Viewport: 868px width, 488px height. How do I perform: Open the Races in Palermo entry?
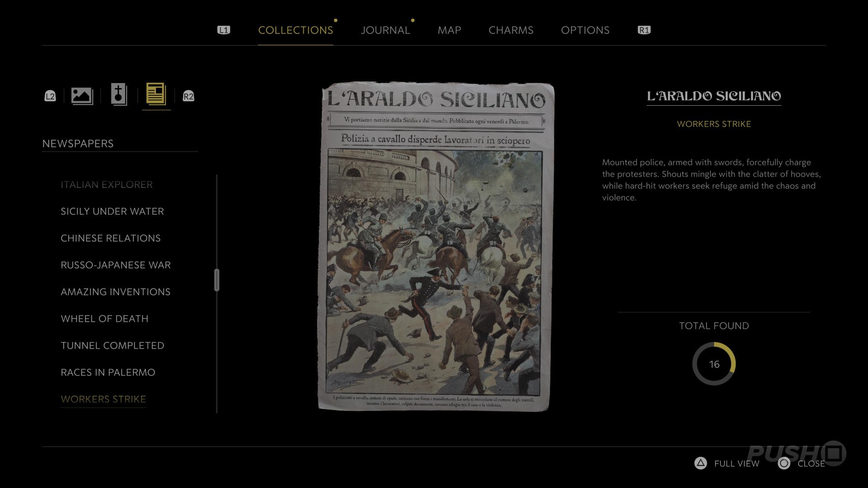108,372
